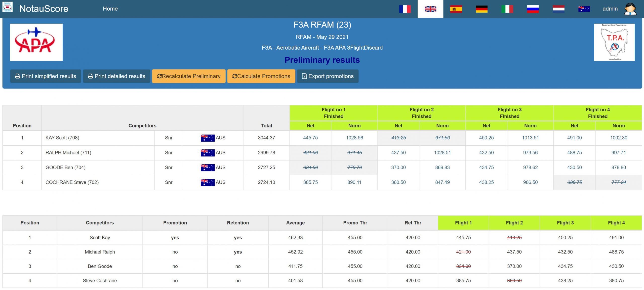The height and width of the screenshot is (290, 644).
Task: Select competitor KAY Scott (708)
Action: [x=62, y=138]
